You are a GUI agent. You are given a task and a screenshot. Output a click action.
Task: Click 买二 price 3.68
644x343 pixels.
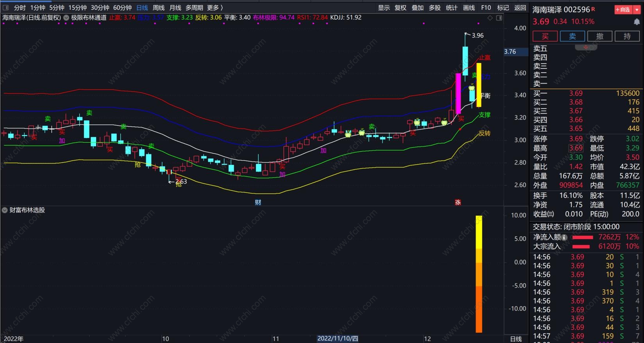click(576, 102)
